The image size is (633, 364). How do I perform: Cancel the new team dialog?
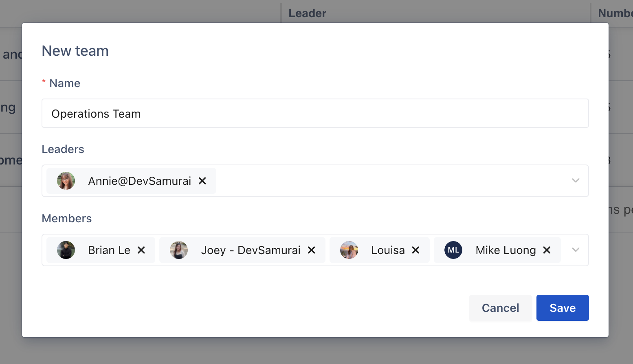click(500, 308)
